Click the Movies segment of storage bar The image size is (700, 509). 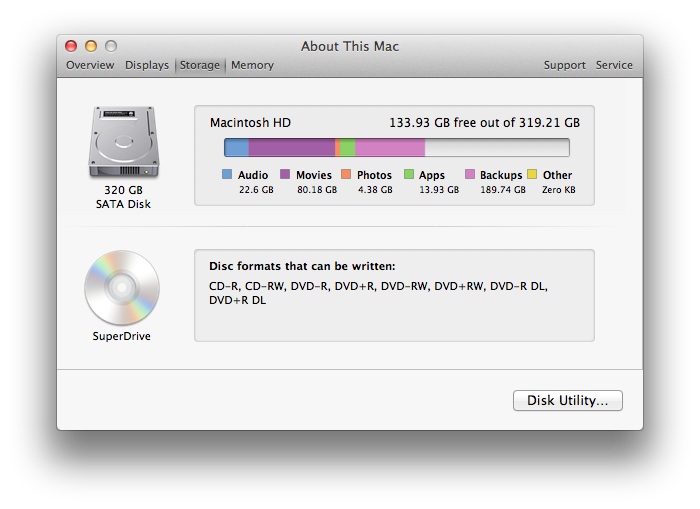[x=292, y=147]
